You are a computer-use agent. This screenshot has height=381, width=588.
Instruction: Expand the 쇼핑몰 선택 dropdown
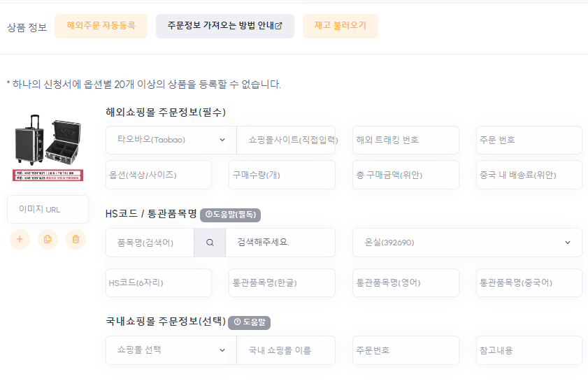pos(171,350)
